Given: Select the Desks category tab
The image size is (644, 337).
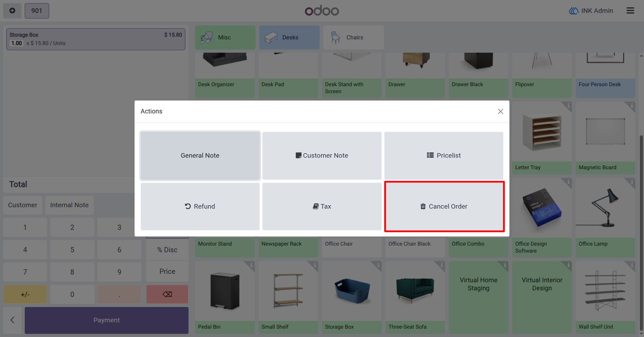Looking at the screenshot, I should pyautogui.click(x=289, y=37).
